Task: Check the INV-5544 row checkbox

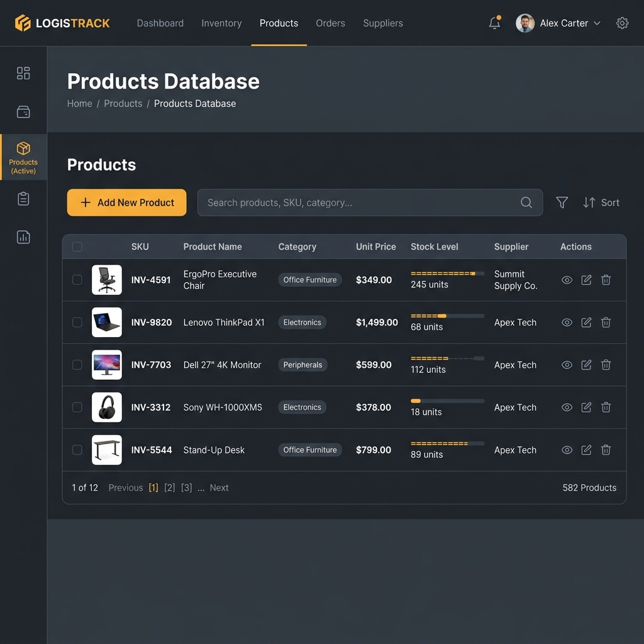Action: click(77, 450)
